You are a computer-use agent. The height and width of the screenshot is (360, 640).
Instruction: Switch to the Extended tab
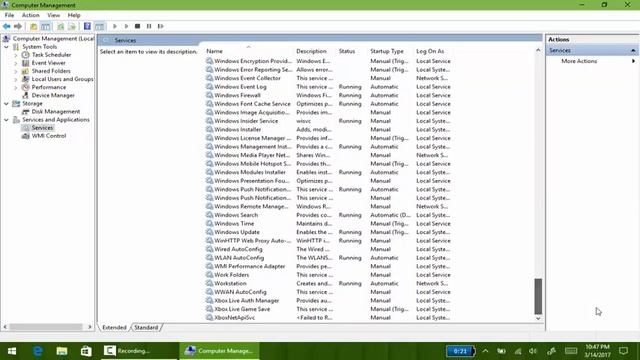114,327
